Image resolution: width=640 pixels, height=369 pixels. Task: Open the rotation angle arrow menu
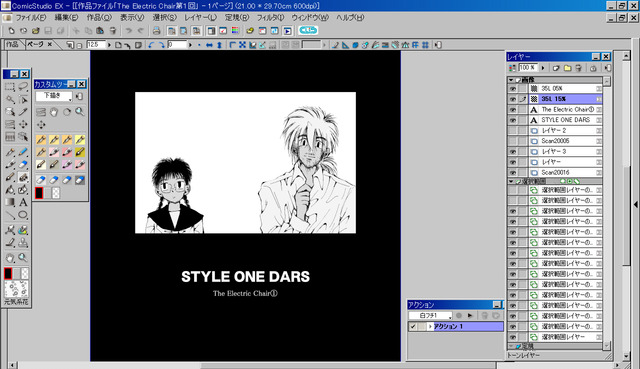(x=190, y=45)
